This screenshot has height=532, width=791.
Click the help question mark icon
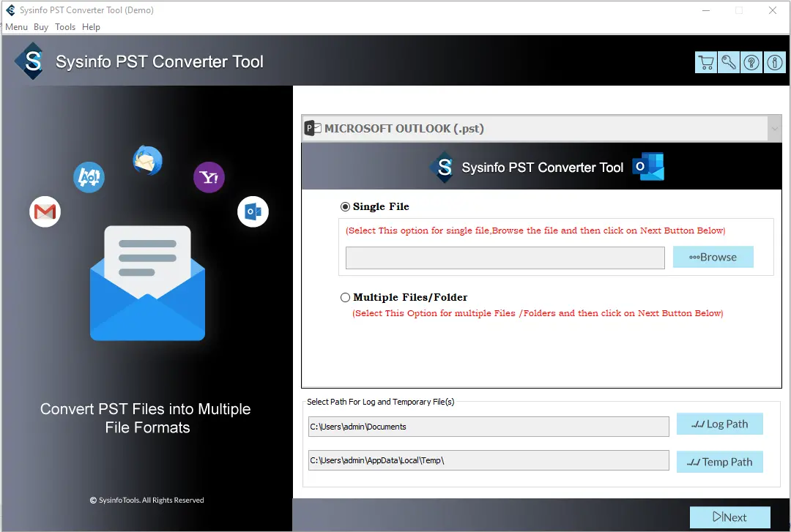point(751,63)
